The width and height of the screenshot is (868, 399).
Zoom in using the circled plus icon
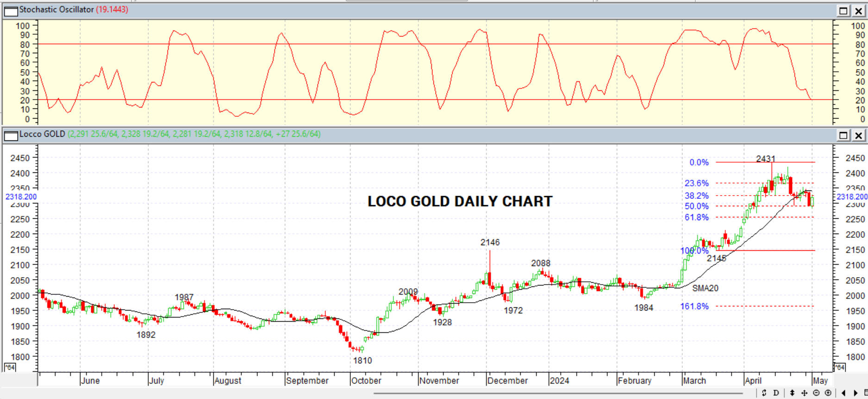[x=828, y=393]
